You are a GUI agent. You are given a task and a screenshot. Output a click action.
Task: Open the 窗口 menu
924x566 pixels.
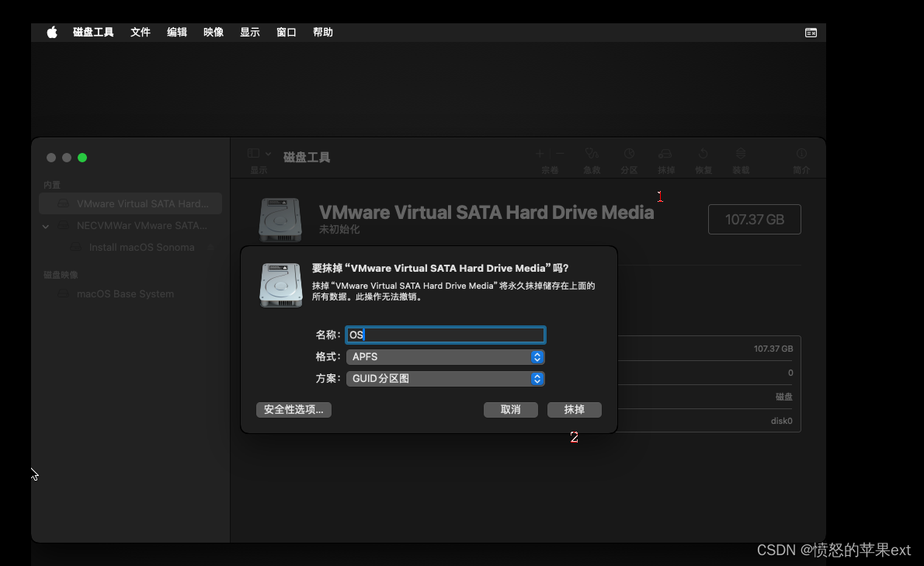pyautogui.click(x=287, y=33)
